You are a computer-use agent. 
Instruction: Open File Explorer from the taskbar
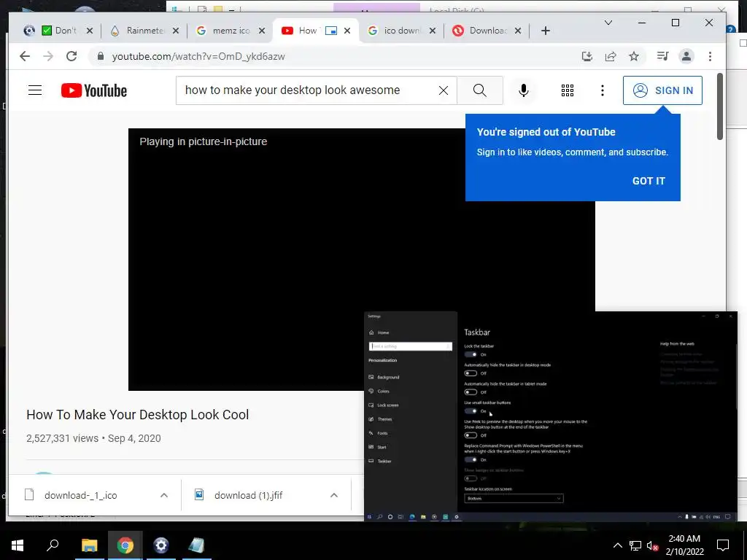point(89,545)
